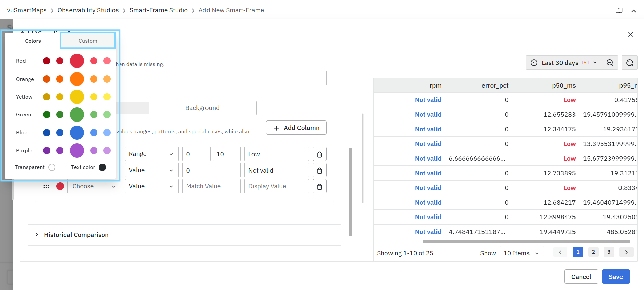
Task: Cancel the visualization changes
Action: click(581, 277)
